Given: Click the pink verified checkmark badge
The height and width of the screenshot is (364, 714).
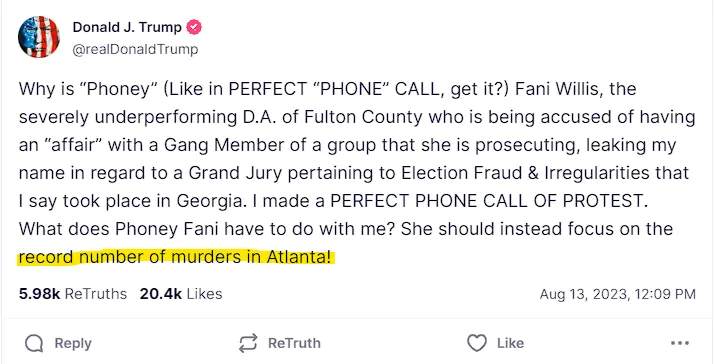Looking at the screenshot, I should 194,27.
